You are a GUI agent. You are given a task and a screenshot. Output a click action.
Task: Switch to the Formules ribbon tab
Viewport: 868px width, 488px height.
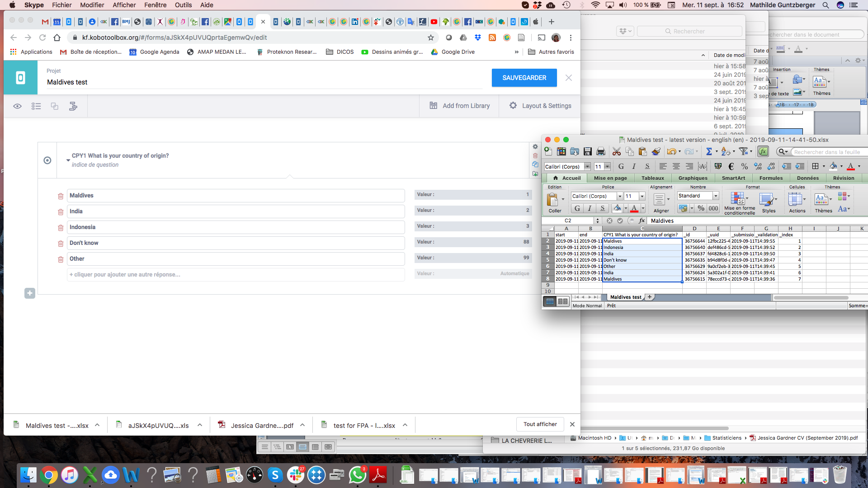pyautogui.click(x=771, y=178)
